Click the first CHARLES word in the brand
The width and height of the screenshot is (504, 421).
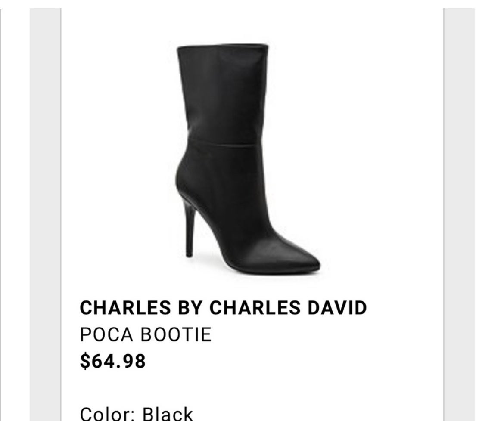click(x=125, y=308)
